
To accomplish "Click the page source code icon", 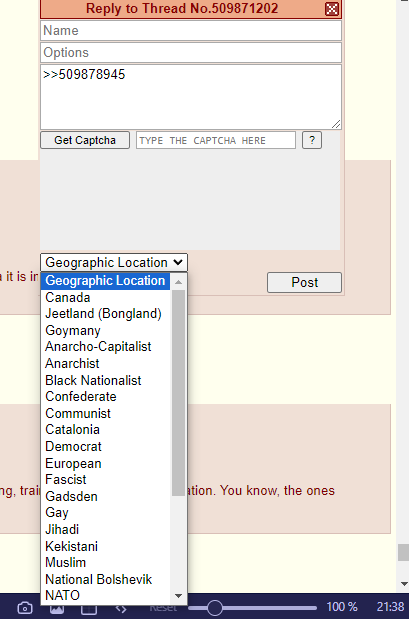I will pyautogui.click(x=121, y=608).
